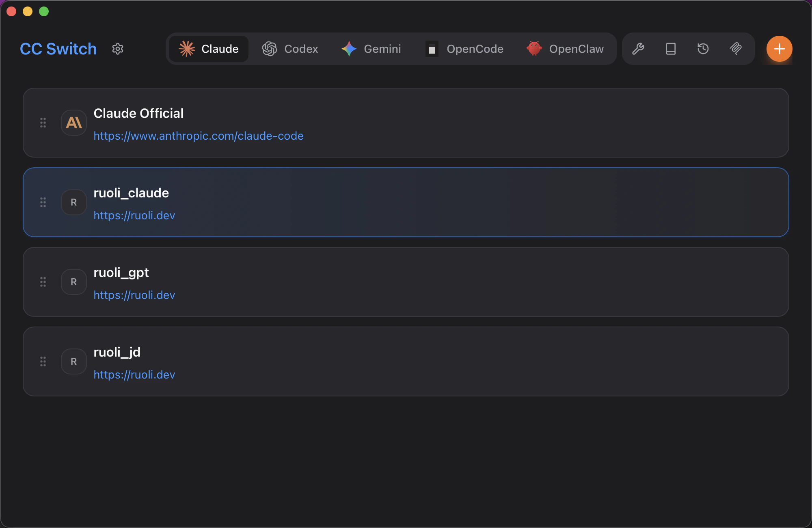Click the OpenCode square icon
Viewport: 812px width, 528px height.
point(432,49)
